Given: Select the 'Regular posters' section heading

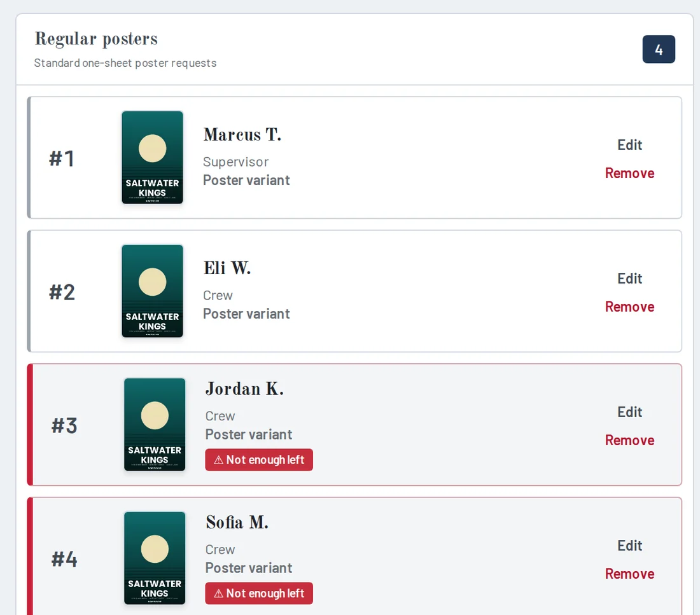Looking at the screenshot, I should click(97, 39).
